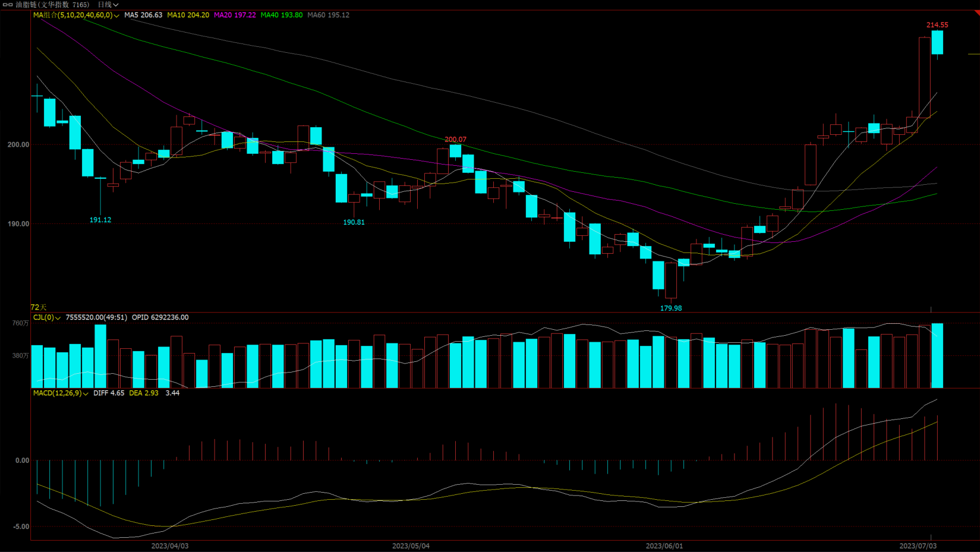Click the 油脂链(文华指数 7165) contract title
Screen dimensions: 980x552
tap(52, 5)
